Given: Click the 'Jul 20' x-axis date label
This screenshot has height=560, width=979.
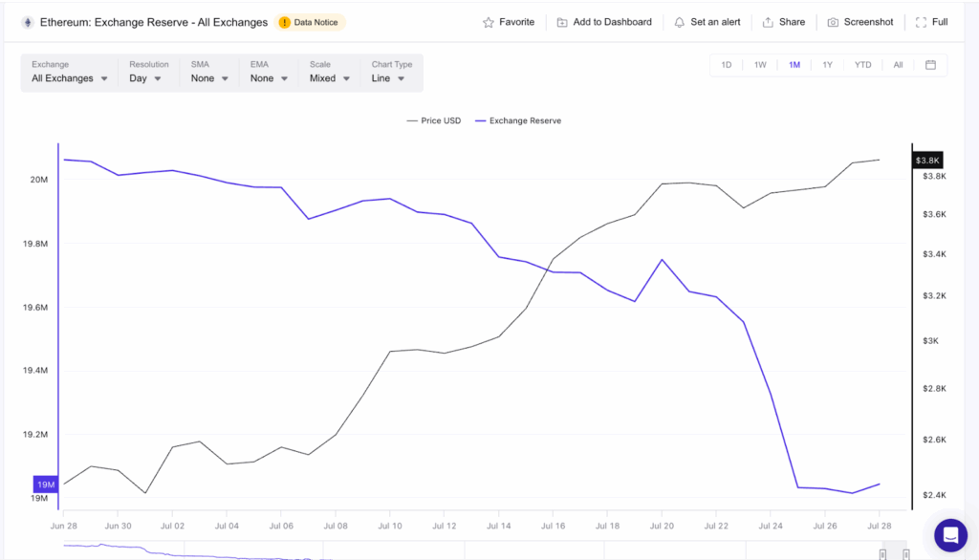Looking at the screenshot, I should coord(662,526).
